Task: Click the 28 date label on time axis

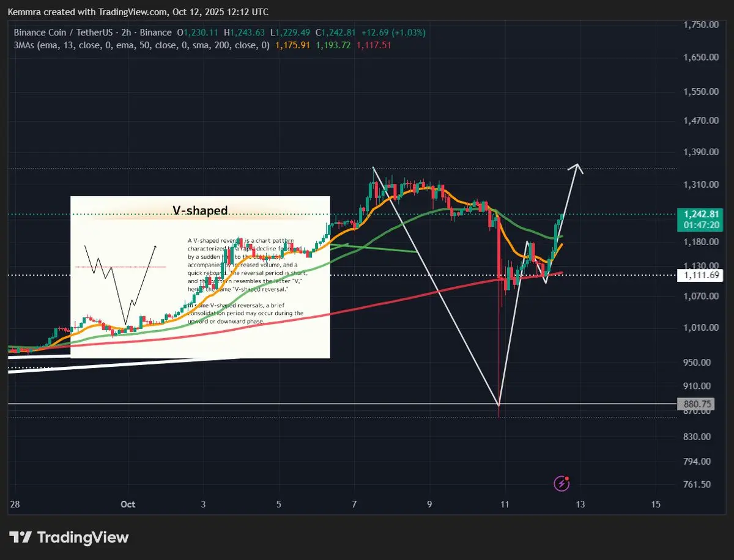Action: point(15,504)
